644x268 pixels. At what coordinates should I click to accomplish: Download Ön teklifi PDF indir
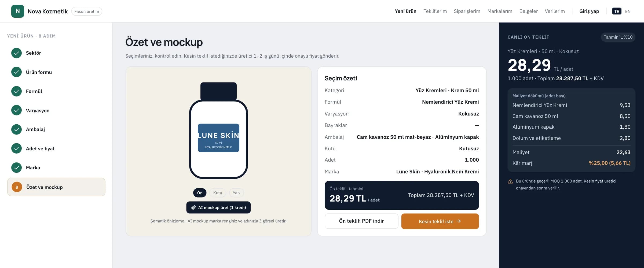(361, 221)
